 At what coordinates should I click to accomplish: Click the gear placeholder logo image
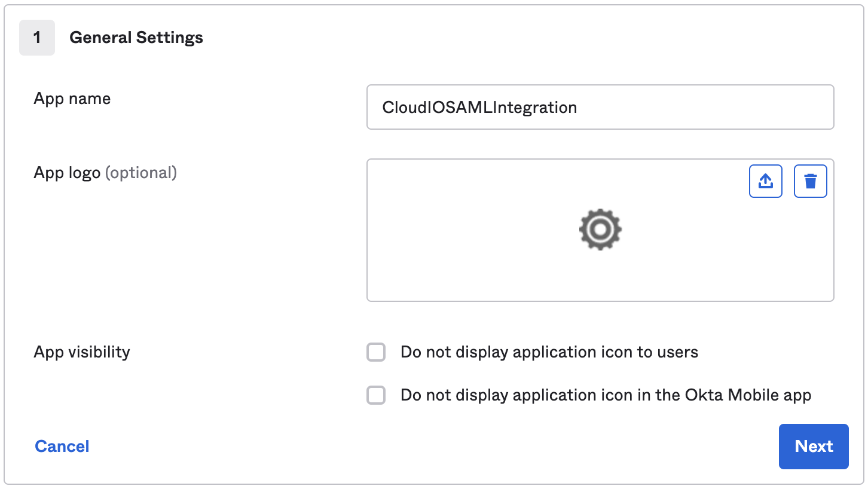coord(600,230)
